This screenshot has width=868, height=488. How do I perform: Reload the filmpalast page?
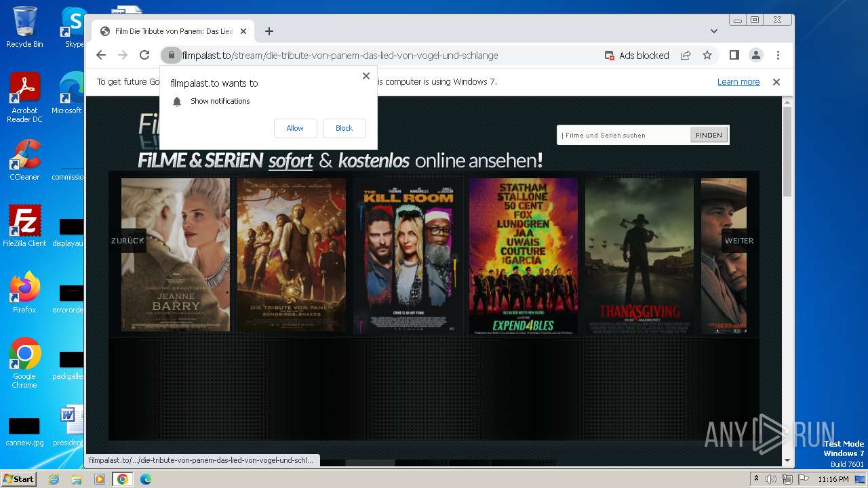144,55
